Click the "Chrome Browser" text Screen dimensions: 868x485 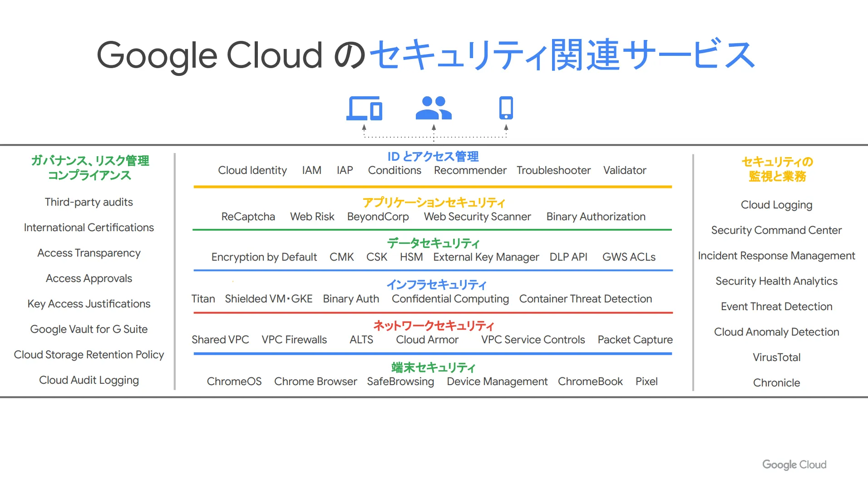click(x=316, y=381)
